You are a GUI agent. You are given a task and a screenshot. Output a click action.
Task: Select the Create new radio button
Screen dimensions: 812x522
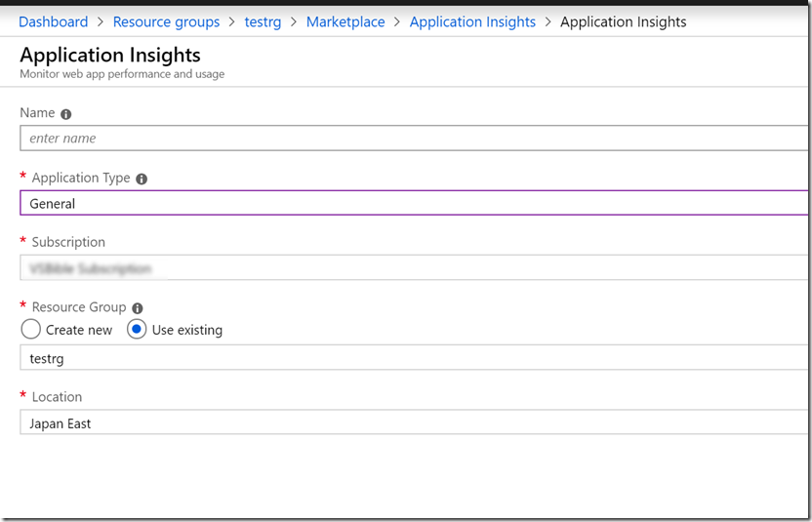(30, 330)
